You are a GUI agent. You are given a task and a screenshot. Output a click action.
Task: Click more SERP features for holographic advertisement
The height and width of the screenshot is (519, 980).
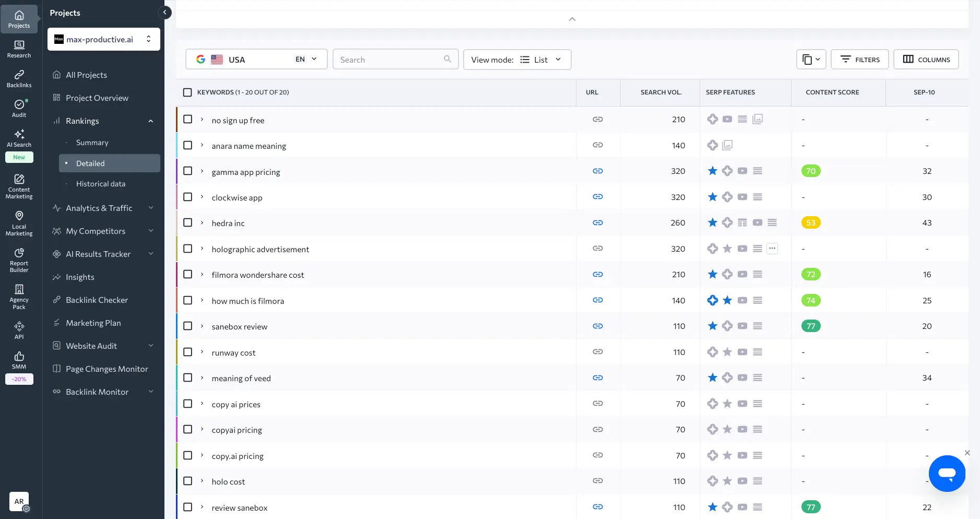[x=772, y=249]
